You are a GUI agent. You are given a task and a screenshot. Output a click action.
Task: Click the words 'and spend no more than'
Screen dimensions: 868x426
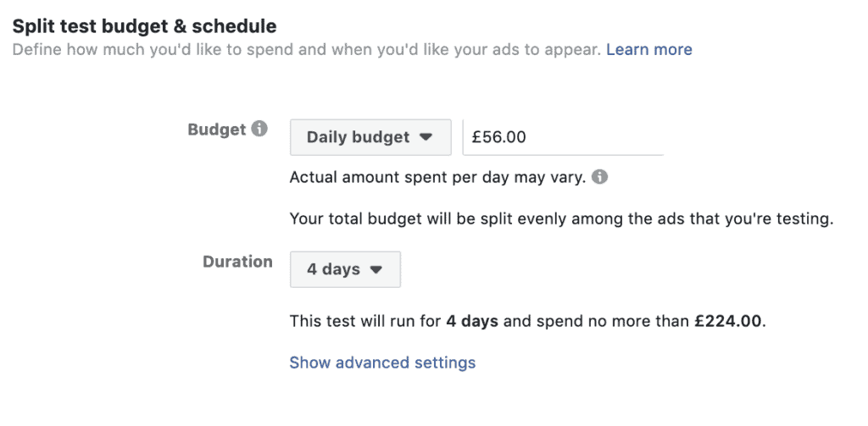(596, 321)
